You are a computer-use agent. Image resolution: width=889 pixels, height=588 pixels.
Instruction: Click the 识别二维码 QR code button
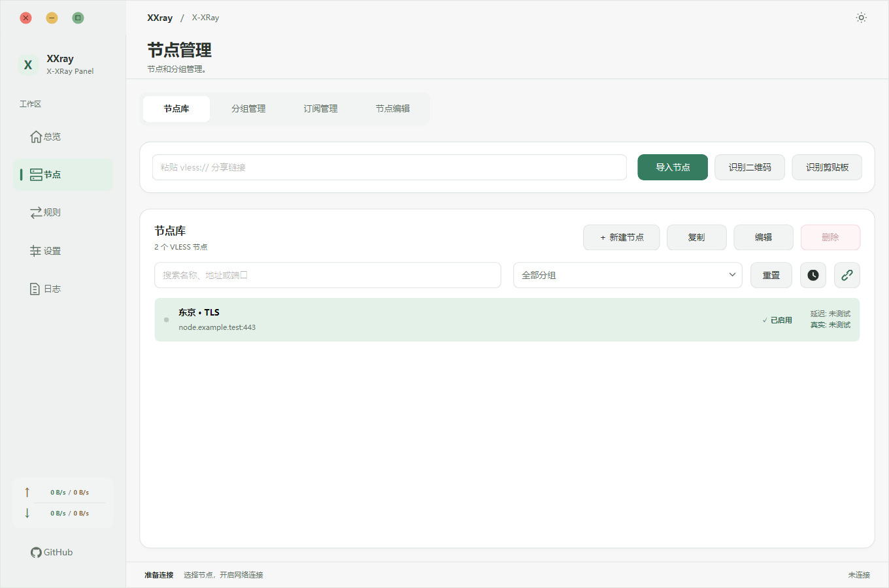(750, 167)
